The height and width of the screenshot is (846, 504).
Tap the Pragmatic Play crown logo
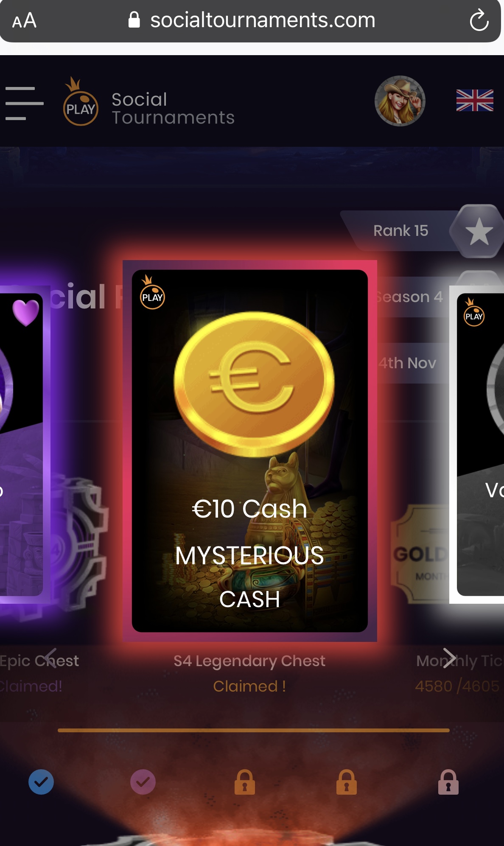pyautogui.click(x=81, y=101)
